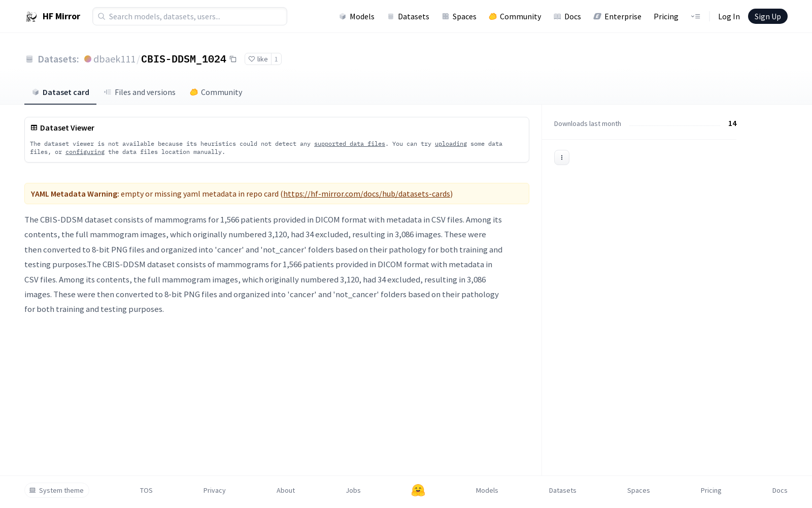Click the heart like icon
This screenshot has height=508, width=812.
pyautogui.click(x=252, y=59)
